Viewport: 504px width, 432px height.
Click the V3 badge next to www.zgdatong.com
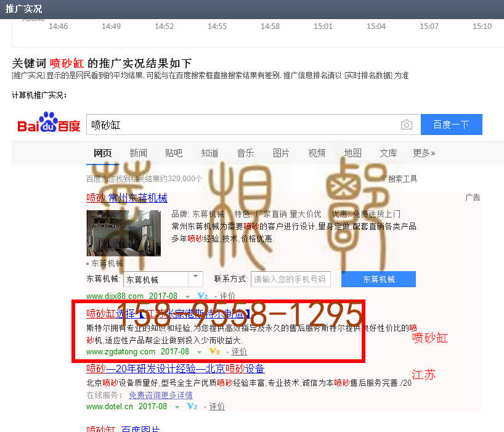pos(214,351)
